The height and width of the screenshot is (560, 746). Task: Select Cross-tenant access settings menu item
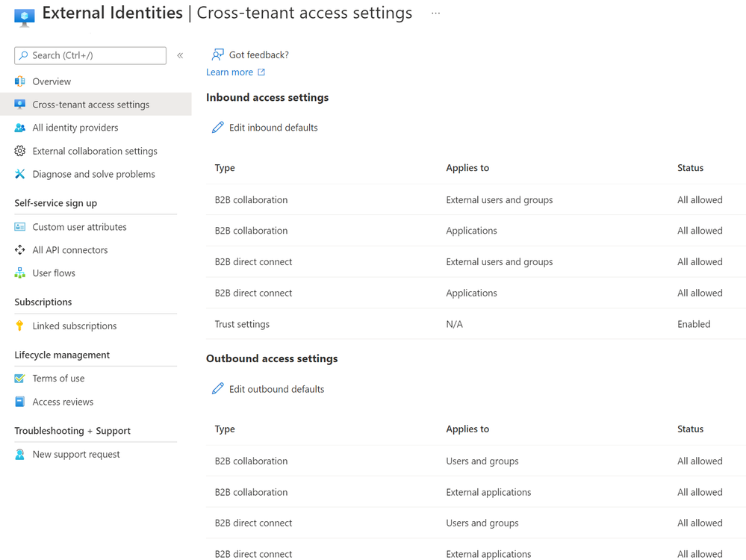coord(96,105)
